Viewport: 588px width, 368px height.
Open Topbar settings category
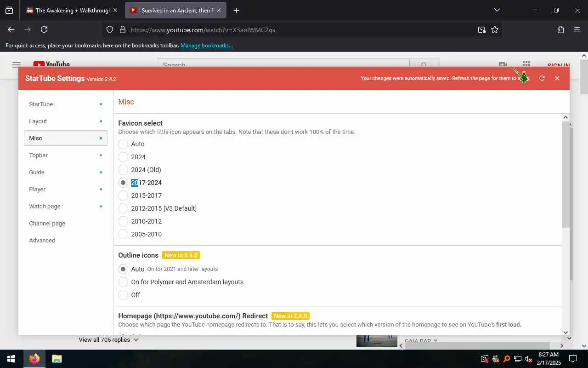(x=65, y=155)
